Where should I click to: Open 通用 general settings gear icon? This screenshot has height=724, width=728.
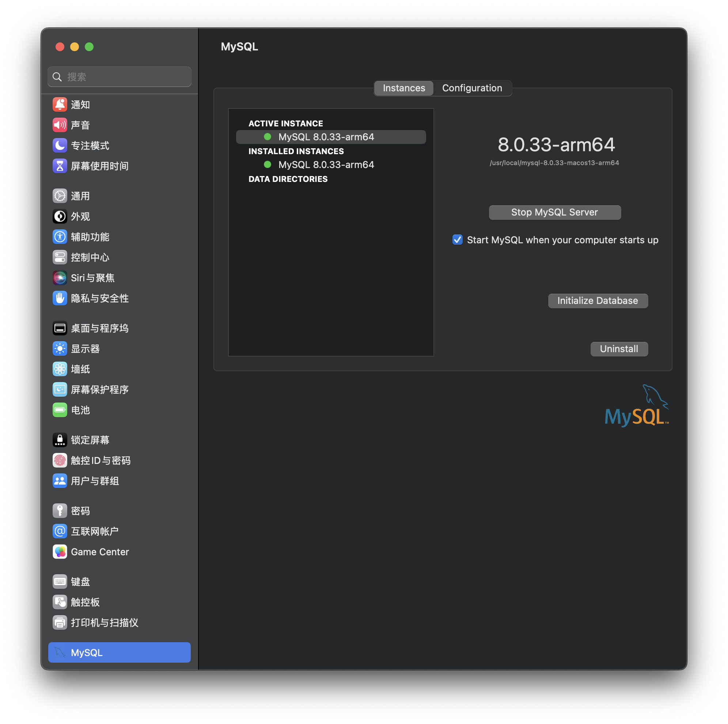coord(60,196)
